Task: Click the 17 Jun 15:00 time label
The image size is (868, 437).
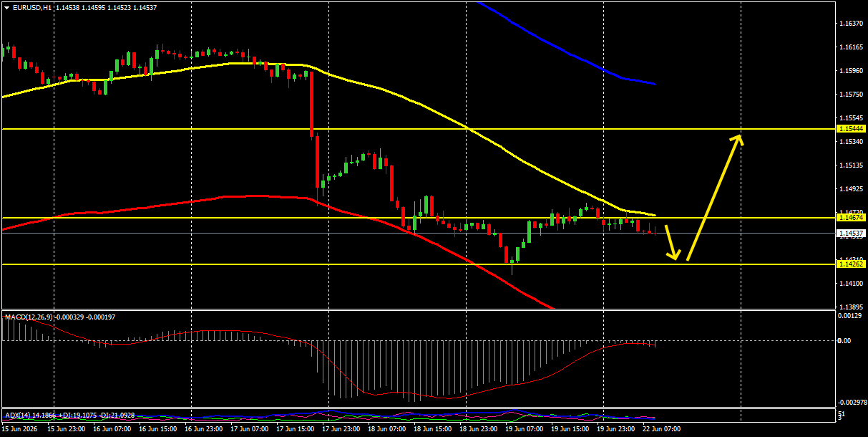Action: pyautogui.click(x=296, y=430)
